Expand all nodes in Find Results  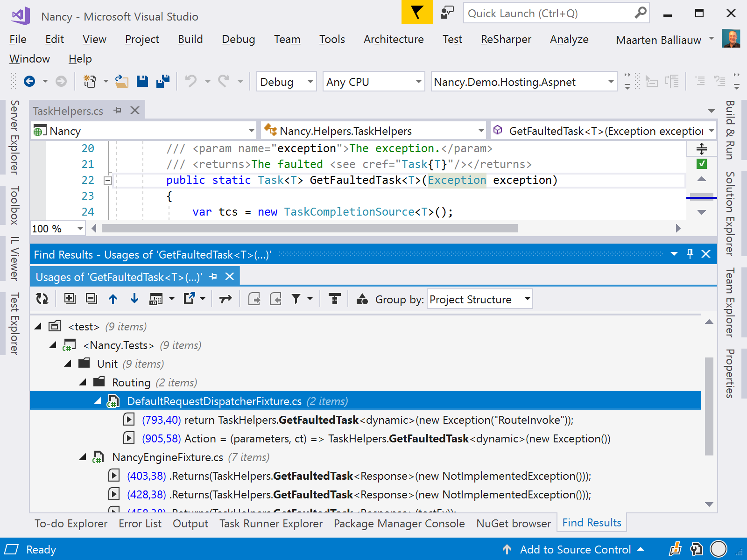pos(70,299)
